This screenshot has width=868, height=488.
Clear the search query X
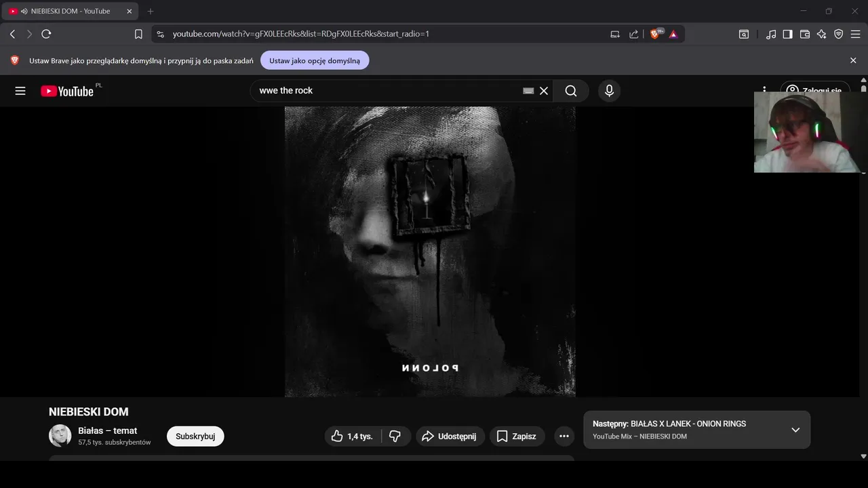(x=544, y=91)
